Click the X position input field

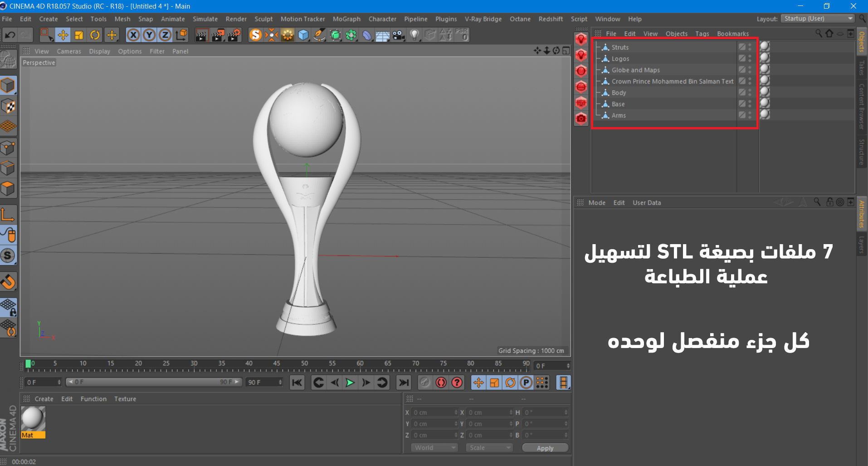click(434, 412)
